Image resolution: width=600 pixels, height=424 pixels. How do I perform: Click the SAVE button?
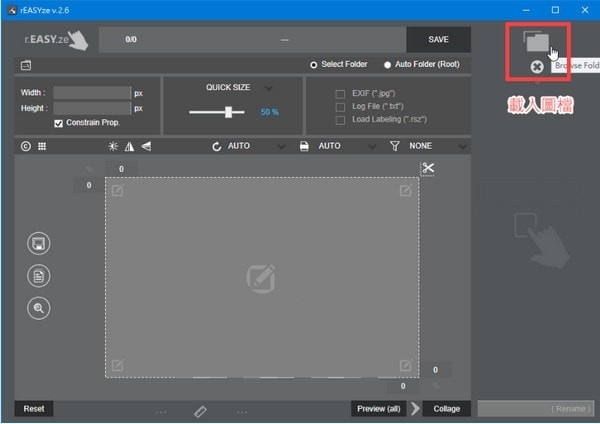pos(439,39)
